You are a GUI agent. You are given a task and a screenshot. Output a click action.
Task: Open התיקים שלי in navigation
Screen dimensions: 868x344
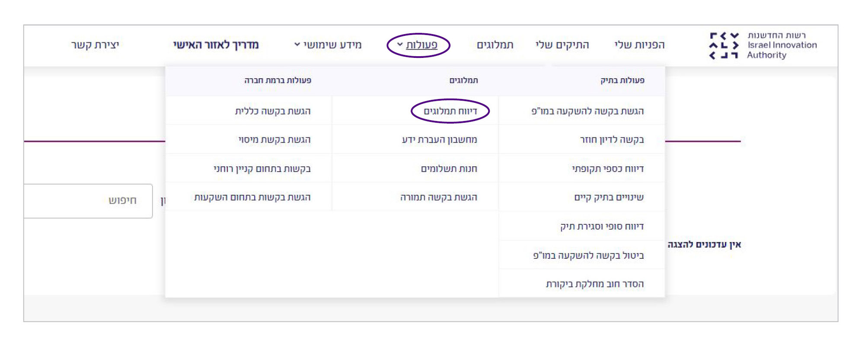[x=562, y=45]
